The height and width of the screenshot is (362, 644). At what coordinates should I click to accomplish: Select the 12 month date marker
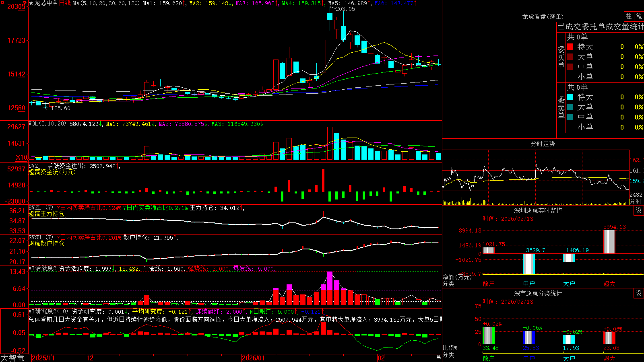click(x=90, y=358)
